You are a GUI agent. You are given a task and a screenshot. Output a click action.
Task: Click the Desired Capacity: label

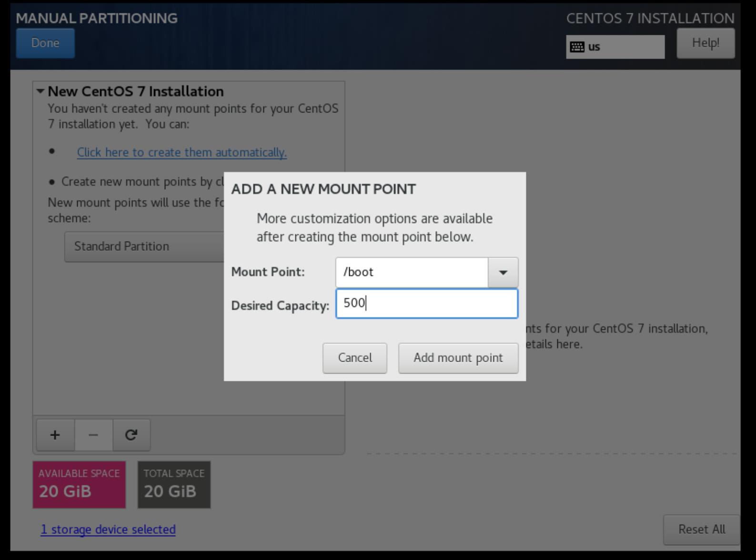pos(280,305)
